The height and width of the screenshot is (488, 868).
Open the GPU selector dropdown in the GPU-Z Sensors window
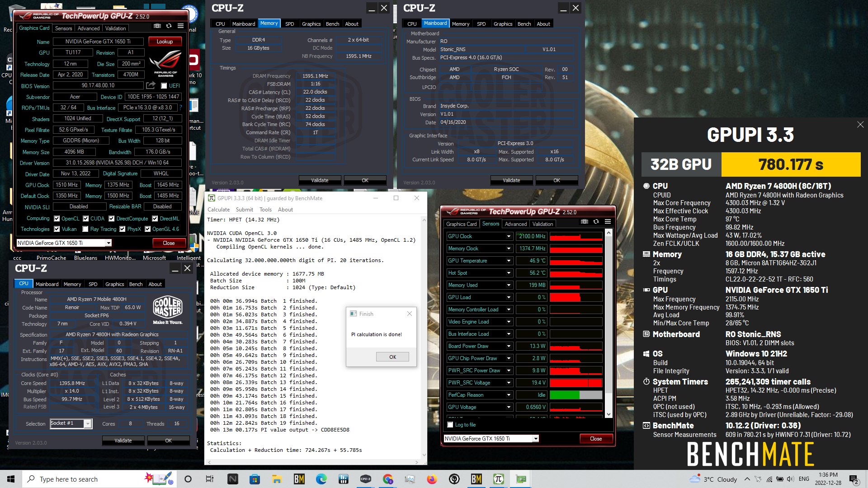click(x=536, y=438)
